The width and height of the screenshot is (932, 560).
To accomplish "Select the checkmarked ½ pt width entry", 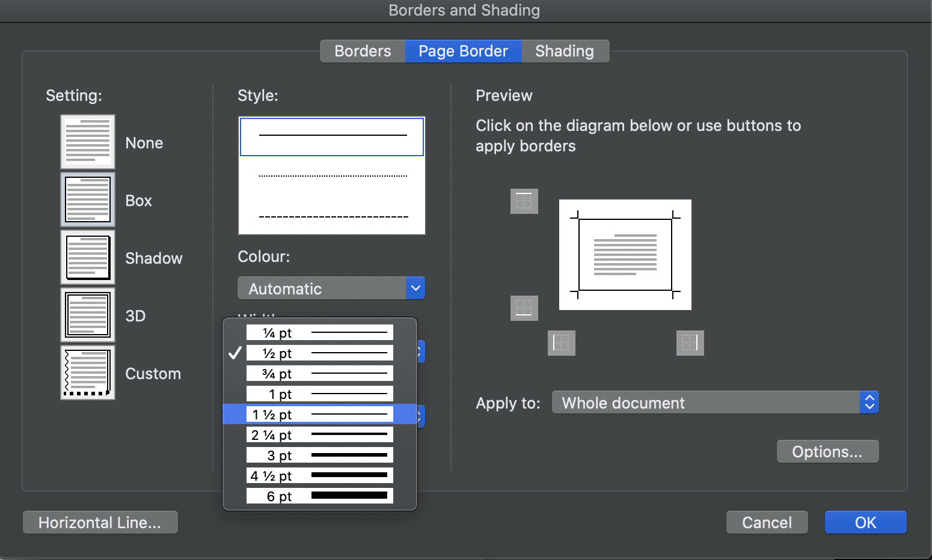I will pos(319,353).
